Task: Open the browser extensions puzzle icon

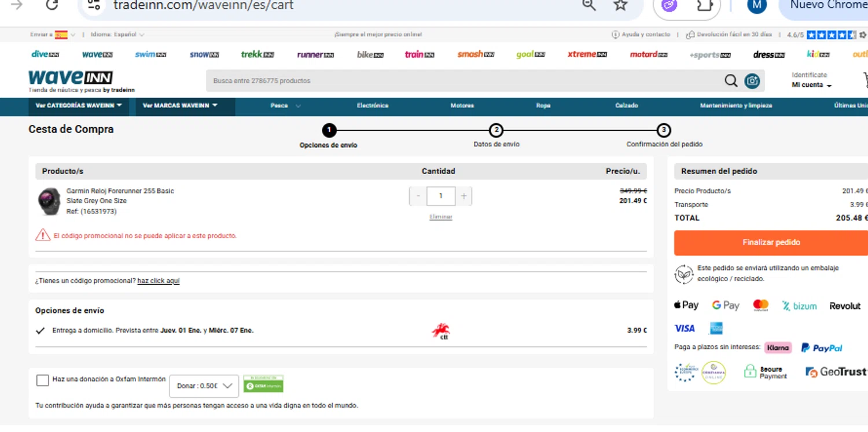Action: (x=704, y=5)
